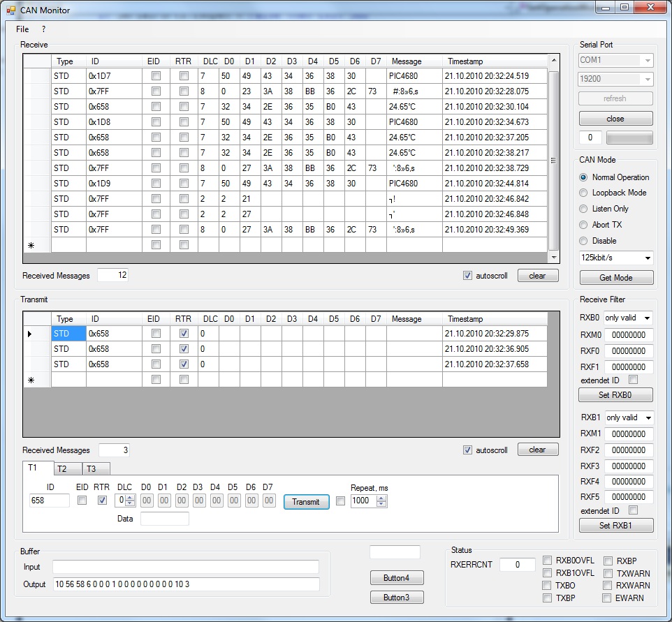Click the CAN Monitor title bar icon

pos(10,10)
